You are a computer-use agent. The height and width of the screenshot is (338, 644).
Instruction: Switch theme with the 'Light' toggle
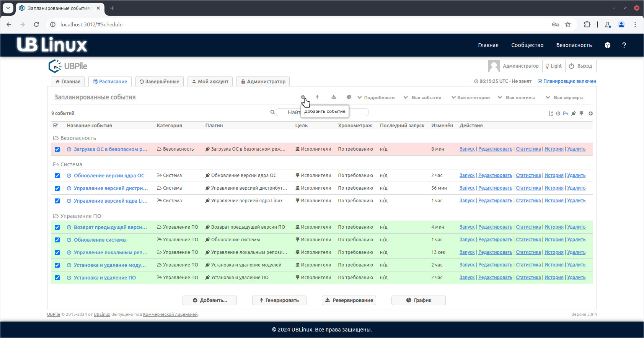pos(554,66)
